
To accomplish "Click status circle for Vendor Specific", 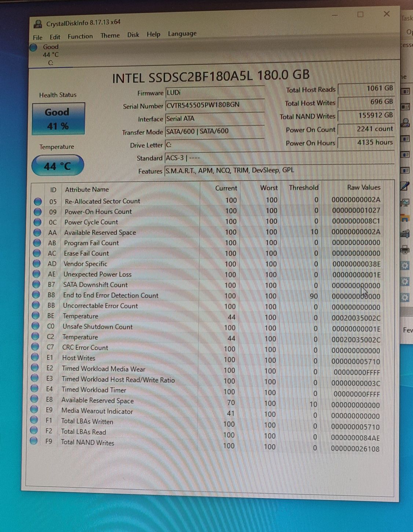I will [x=36, y=263].
